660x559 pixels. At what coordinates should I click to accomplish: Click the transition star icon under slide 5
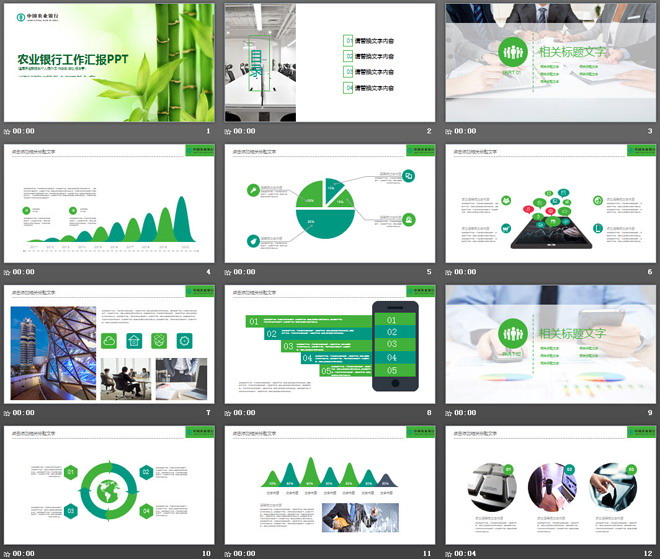(x=229, y=272)
